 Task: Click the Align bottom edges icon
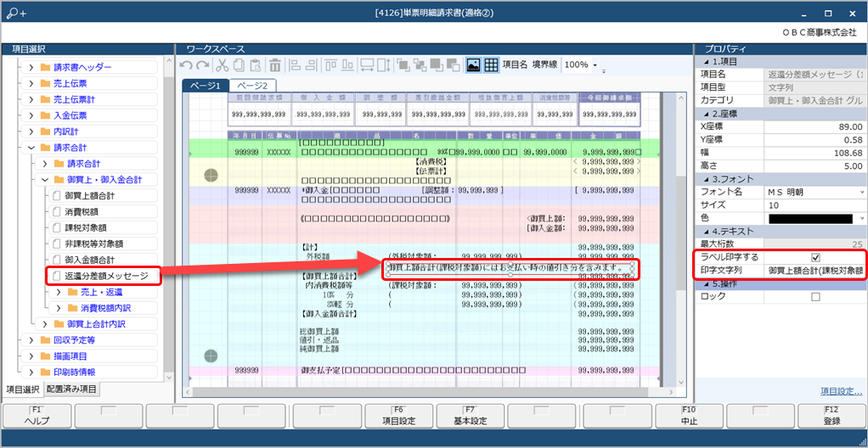(347, 65)
